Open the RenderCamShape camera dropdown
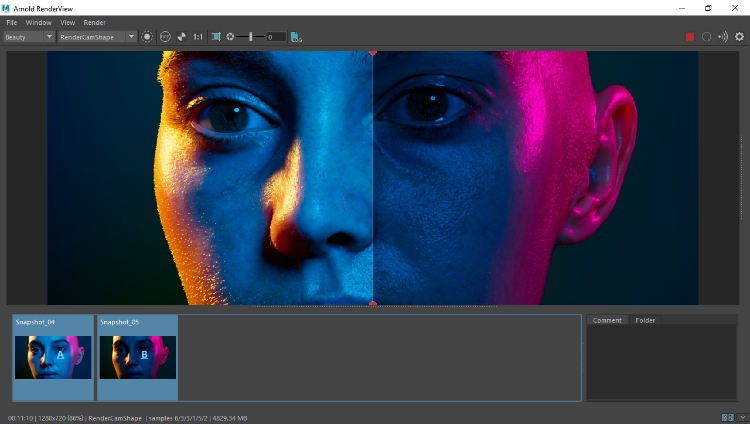The height and width of the screenshot is (424, 750). [x=96, y=37]
